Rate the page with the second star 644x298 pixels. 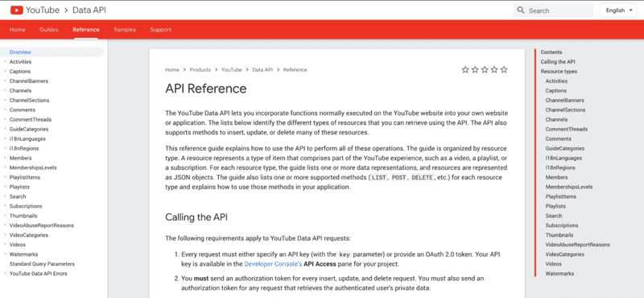click(x=475, y=70)
